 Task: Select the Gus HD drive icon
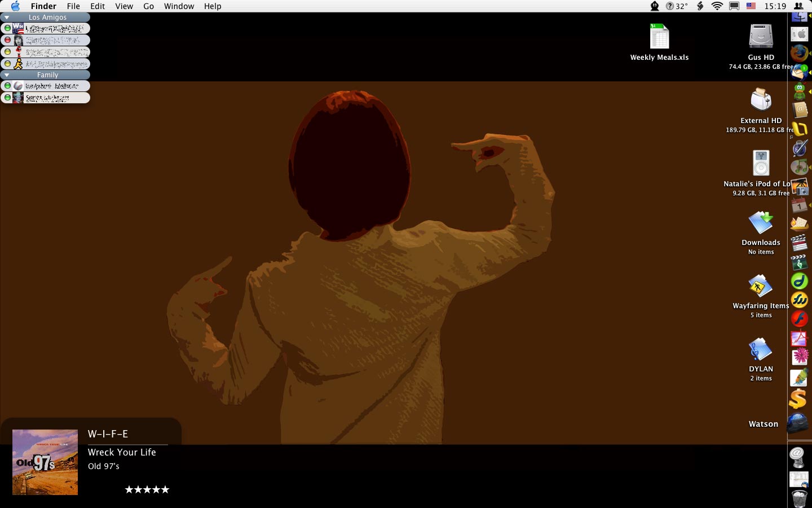tap(761, 37)
